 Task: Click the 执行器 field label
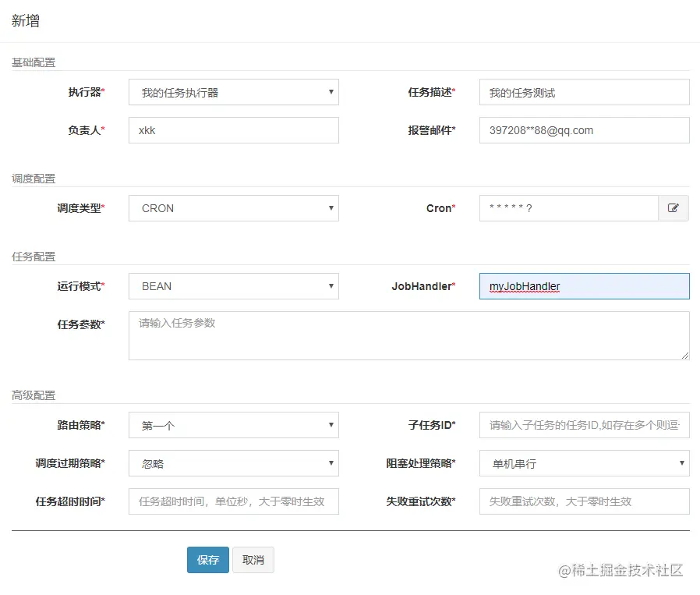point(87,92)
